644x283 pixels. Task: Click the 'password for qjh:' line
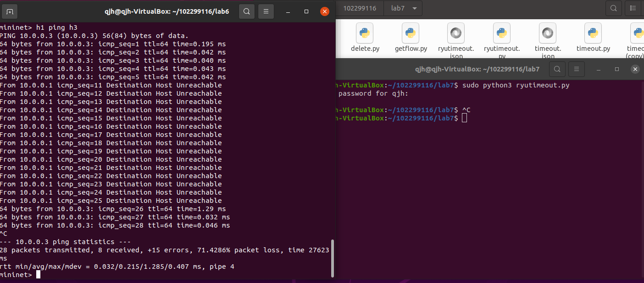(373, 93)
